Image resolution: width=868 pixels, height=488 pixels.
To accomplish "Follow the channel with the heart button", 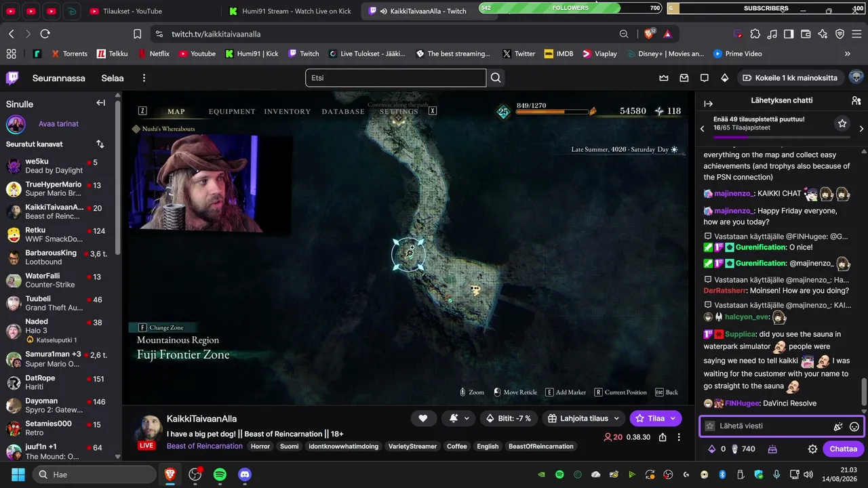I will click(x=423, y=418).
